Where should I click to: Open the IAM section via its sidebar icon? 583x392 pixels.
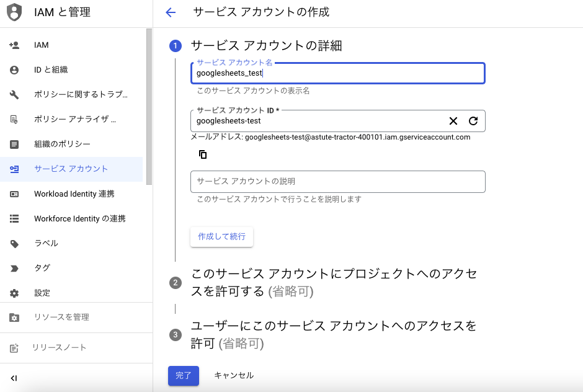point(14,45)
